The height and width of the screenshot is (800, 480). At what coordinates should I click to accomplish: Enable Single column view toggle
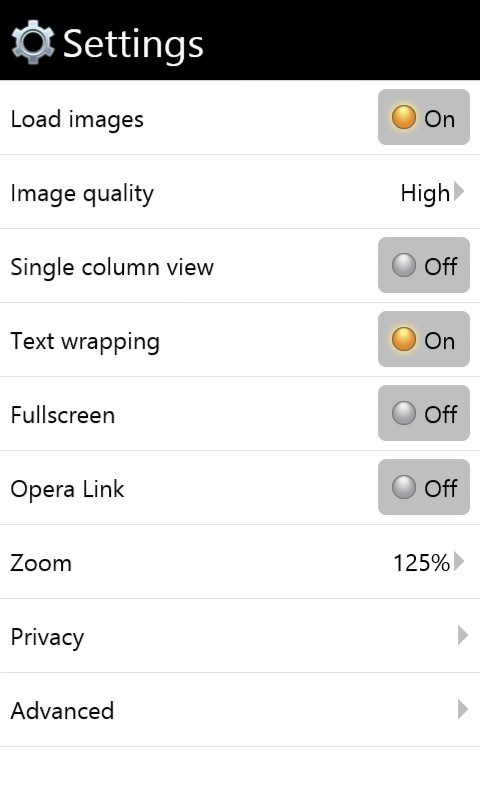pyautogui.click(x=423, y=265)
